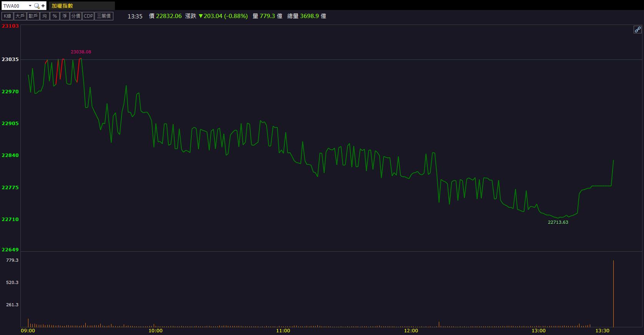The width and height of the screenshot is (644, 335).
Task: Toggle the 浮 button in toolbar
Action: (x=65, y=16)
